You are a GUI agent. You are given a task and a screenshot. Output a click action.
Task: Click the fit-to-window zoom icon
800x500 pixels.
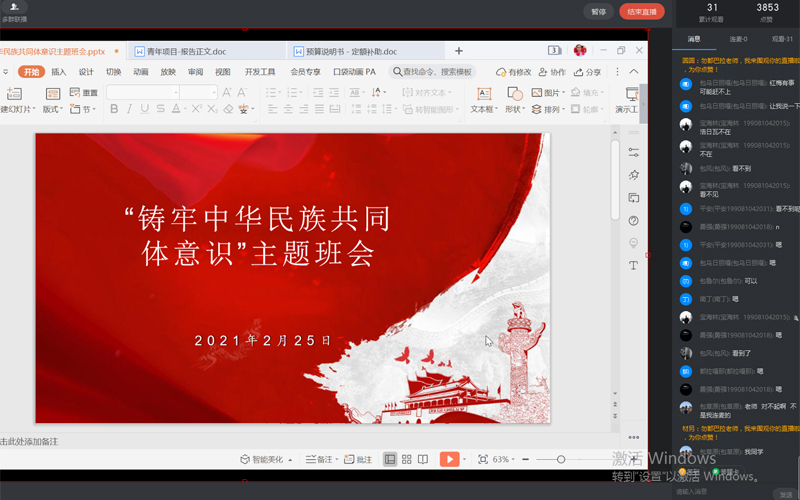483,459
